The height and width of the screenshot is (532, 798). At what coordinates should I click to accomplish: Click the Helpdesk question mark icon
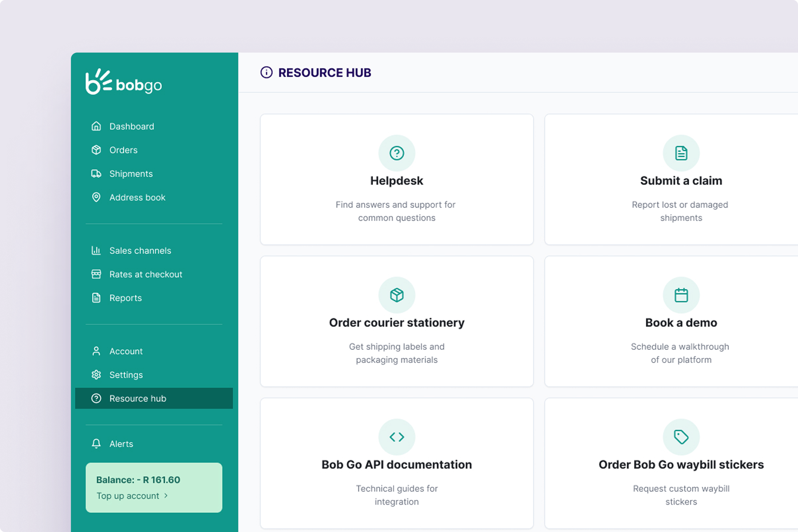tap(396, 153)
